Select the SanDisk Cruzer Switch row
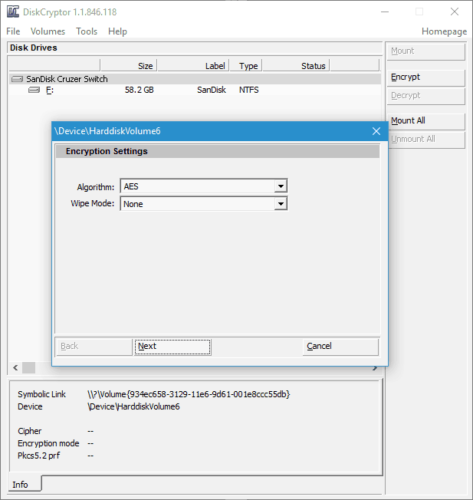Screen dimensions: 473x500 195,79
